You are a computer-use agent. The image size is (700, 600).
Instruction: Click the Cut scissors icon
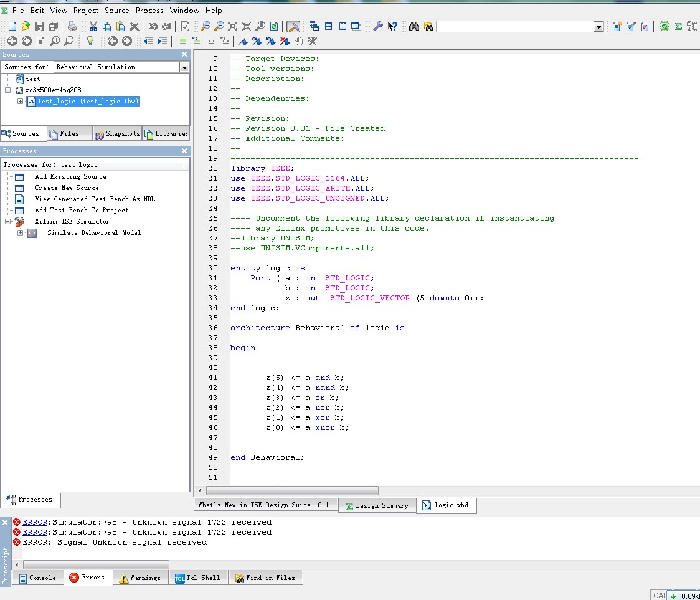pos(93,26)
